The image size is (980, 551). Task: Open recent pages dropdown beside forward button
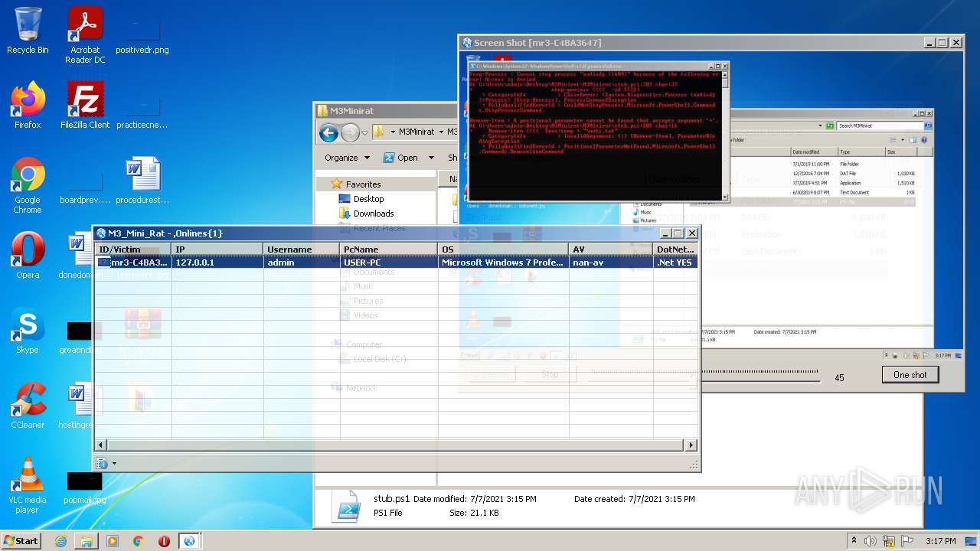[365, 133]
